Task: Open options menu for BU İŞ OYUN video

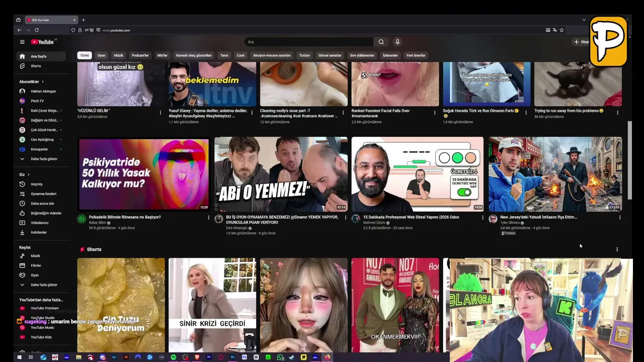Action: click(346, 218)
